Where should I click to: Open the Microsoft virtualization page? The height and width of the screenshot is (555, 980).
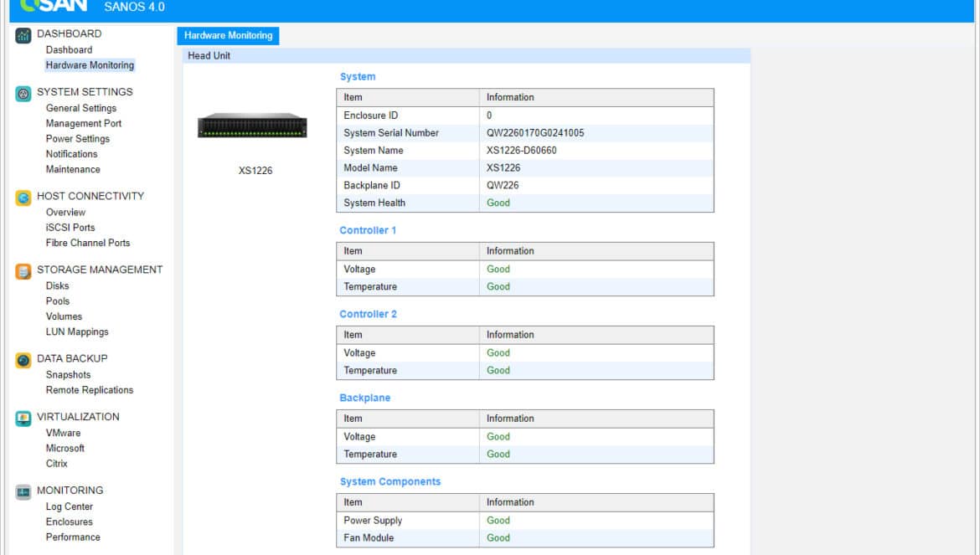(65, 448)
